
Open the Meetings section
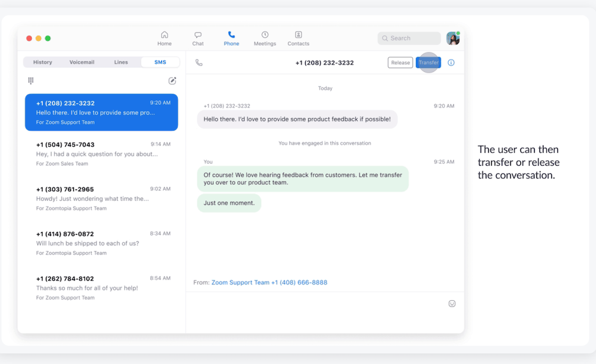(265, 38)
